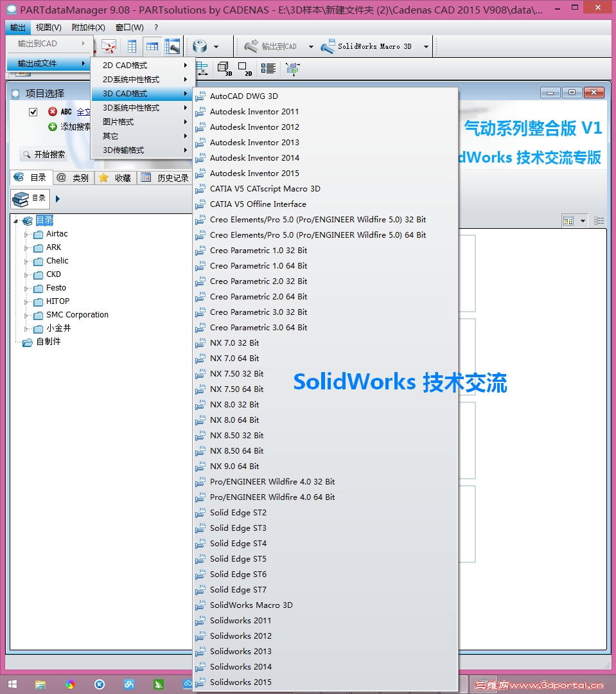Switch to the 类别 tab
The height and width of the screenshot is (694, 616).
tap(73, 177)
